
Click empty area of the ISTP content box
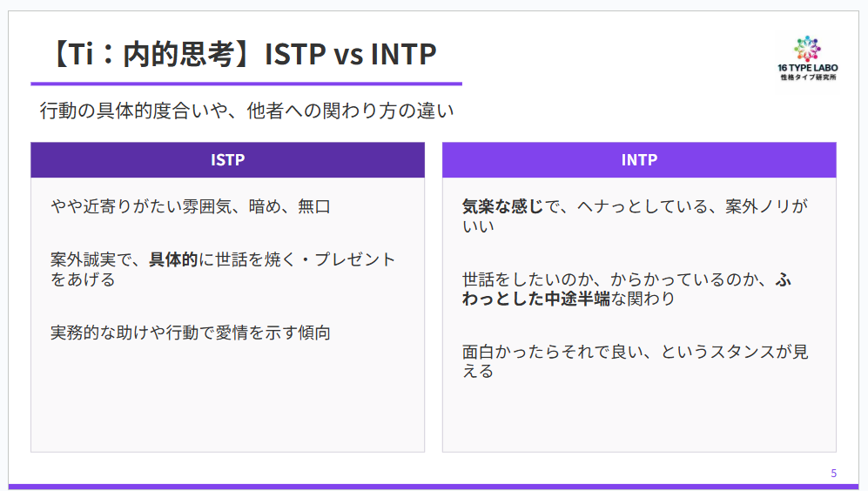point(228,400)
